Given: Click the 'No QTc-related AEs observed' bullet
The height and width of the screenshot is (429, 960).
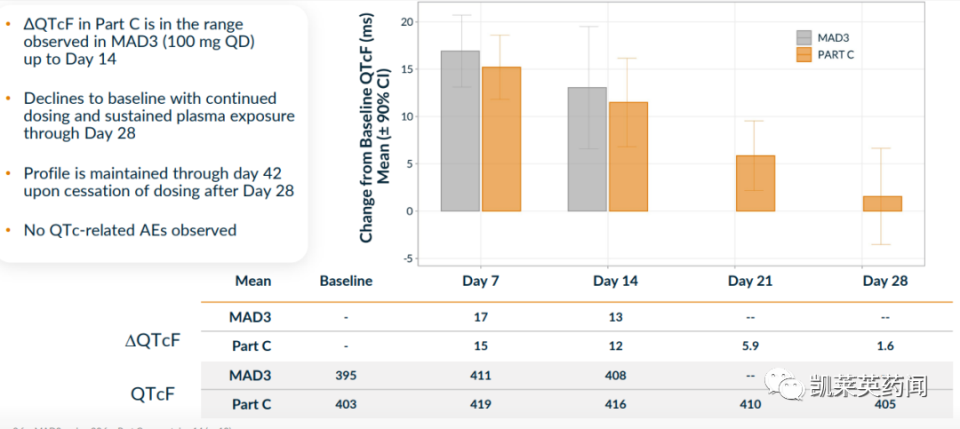Looking at the screenshot, I should [130, 230].
